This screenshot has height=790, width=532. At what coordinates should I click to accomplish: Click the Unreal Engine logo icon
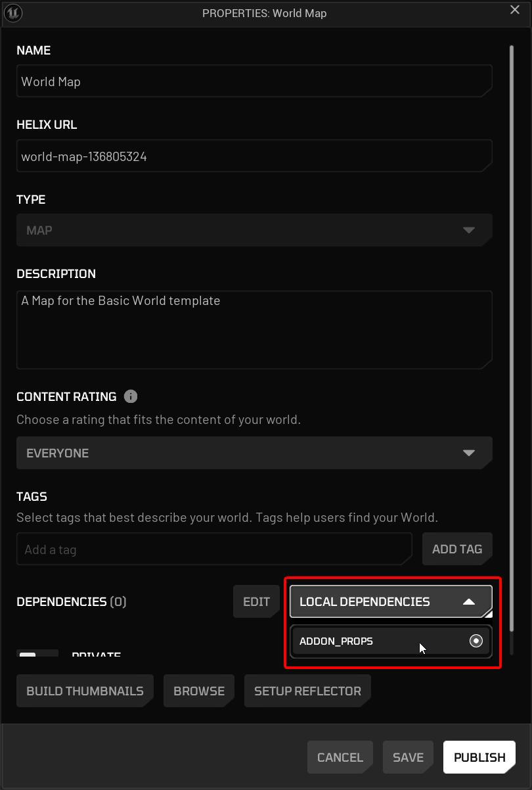[13, 12]
